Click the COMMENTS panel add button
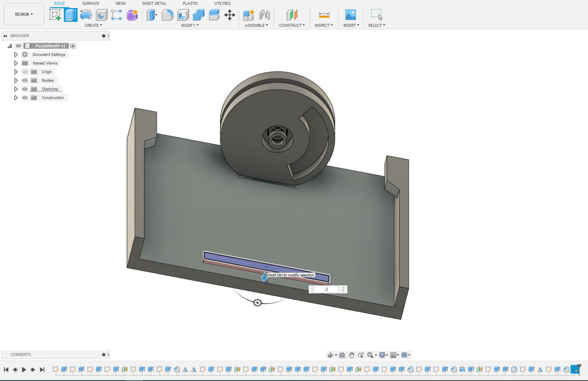Image resolution: width=588 pixels, height=381 pixels. [x=104, y=355]
